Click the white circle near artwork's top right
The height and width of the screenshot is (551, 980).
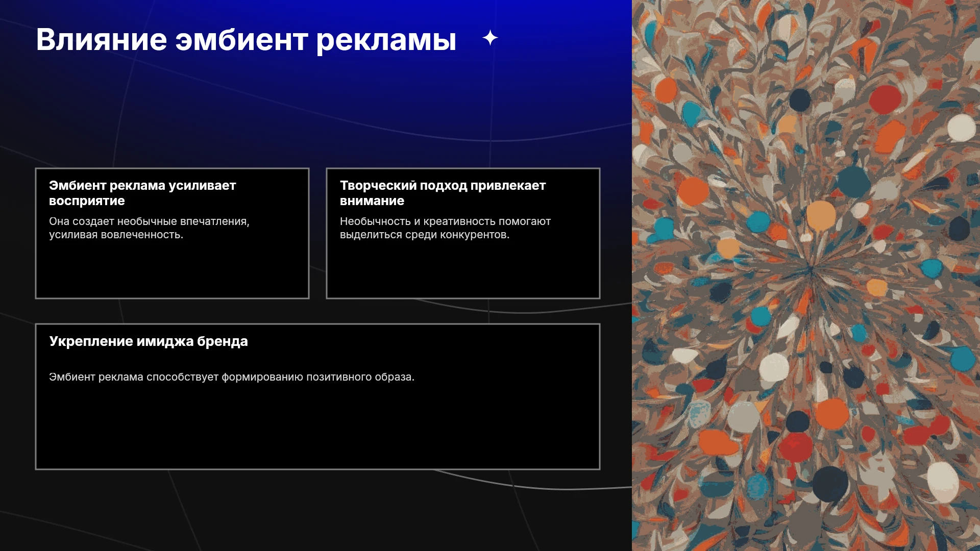click(962, 128)
